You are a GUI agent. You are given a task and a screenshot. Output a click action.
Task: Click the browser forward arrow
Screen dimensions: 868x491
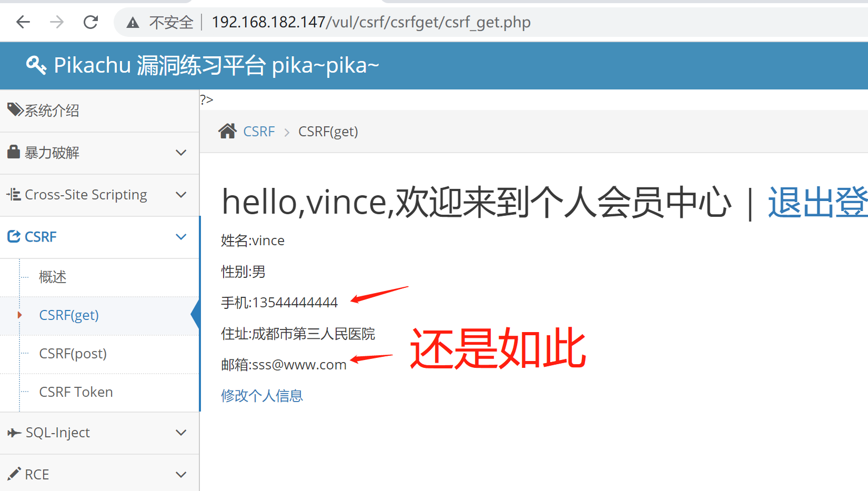click(x=57, y=22)
